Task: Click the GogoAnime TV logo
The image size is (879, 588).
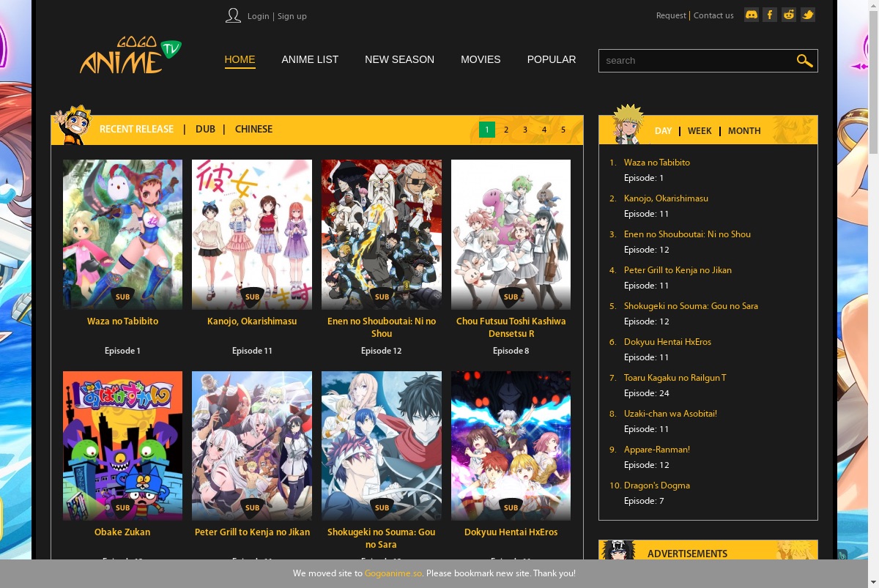Action: click(130, 55)
